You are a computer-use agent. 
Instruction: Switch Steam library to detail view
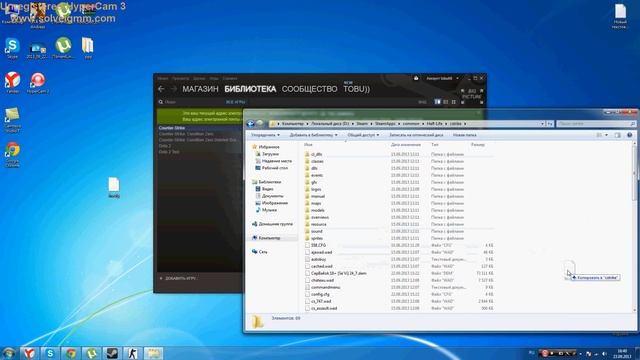[x=437, y=102]
